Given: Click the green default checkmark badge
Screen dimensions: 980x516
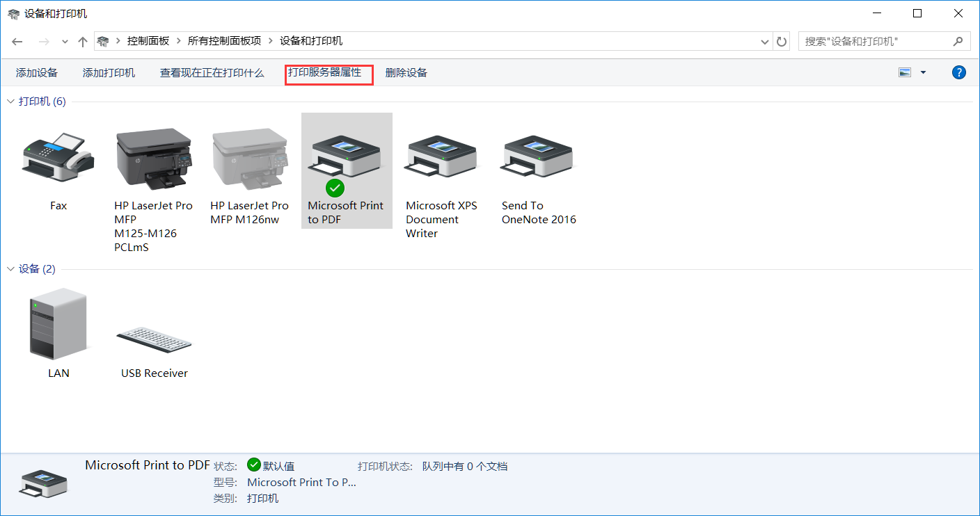Looking at the screenshot, I should (x=335, y=188).
